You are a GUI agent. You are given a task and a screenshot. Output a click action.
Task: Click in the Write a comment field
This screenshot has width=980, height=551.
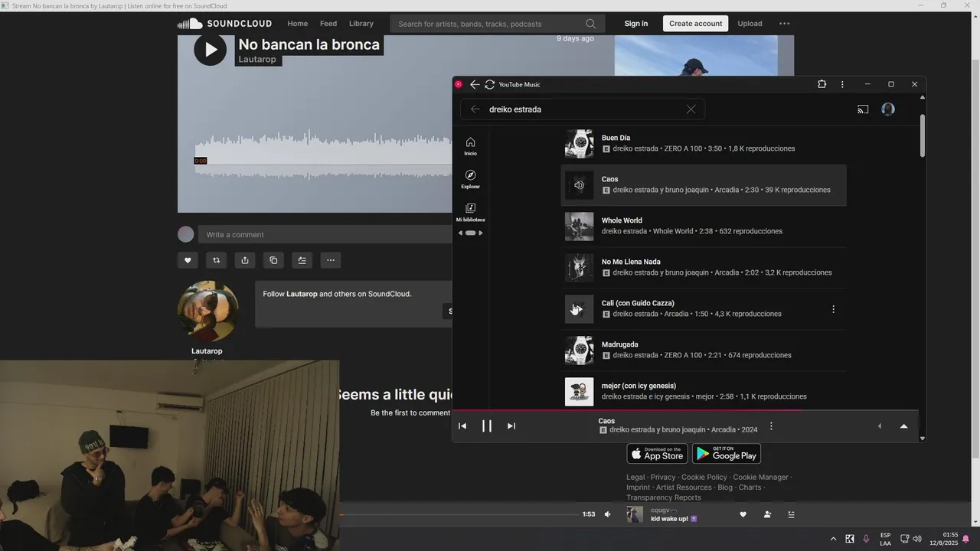pos(325,234)
